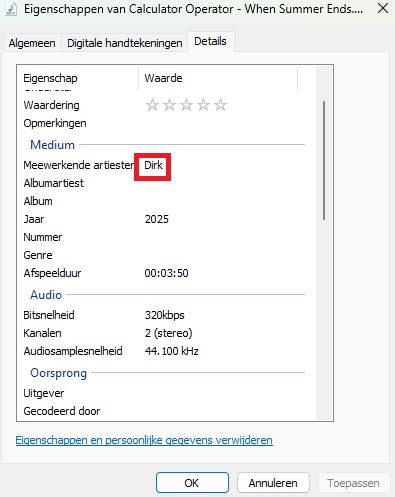Click the Waarde column header
This screenshot has height=497, width=395.
coord(218,78)
